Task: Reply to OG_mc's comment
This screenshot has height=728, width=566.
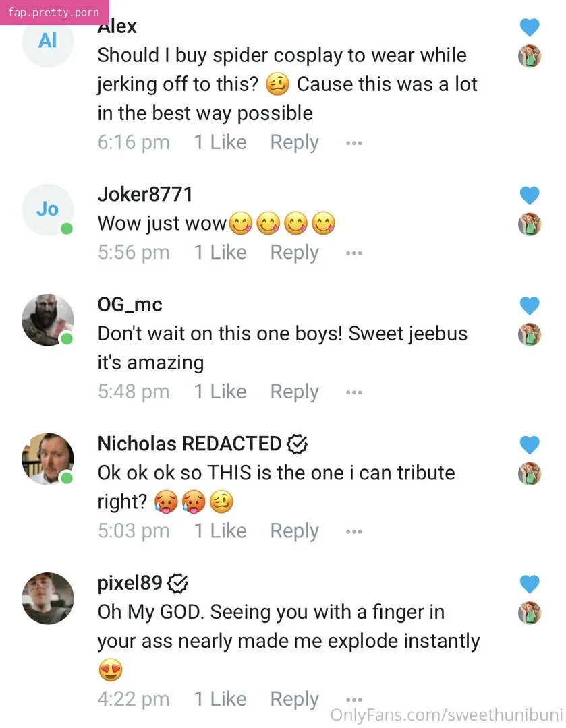Action: (294, 392)
